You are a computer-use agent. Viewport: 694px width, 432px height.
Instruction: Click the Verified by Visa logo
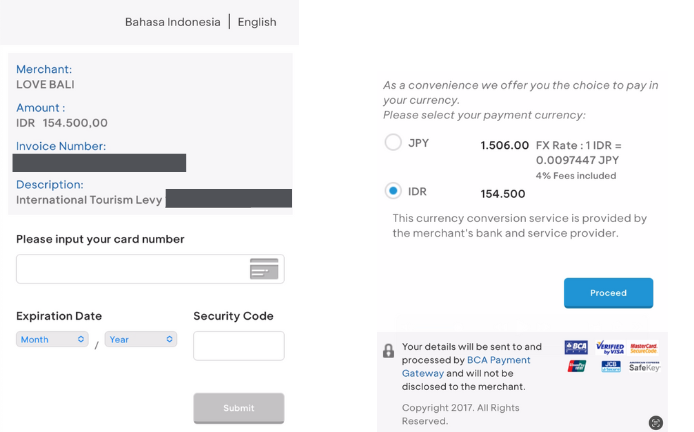coord(610,348)
